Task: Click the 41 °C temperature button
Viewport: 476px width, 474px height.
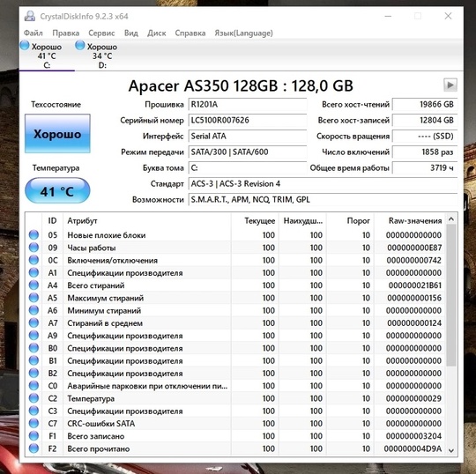Action: 57,191
